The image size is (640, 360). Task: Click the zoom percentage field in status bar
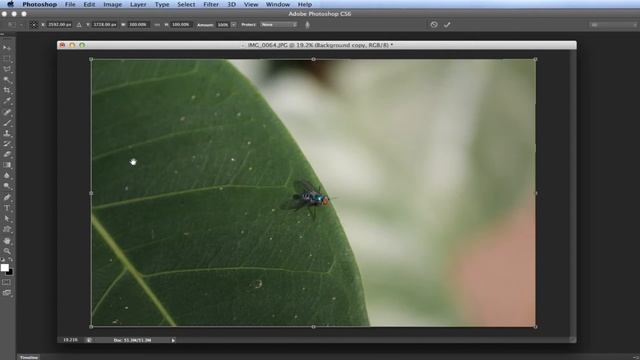click(x=70, y=340)
